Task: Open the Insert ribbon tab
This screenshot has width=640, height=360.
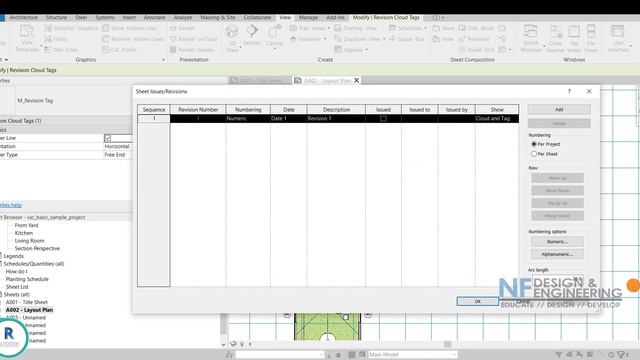Action: point(129,18)
